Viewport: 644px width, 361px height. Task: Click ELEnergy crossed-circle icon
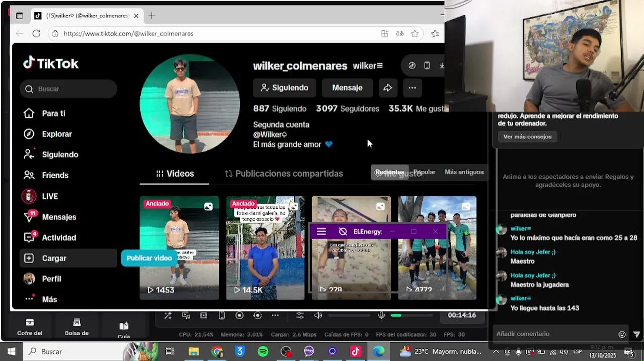pos(343,231)
